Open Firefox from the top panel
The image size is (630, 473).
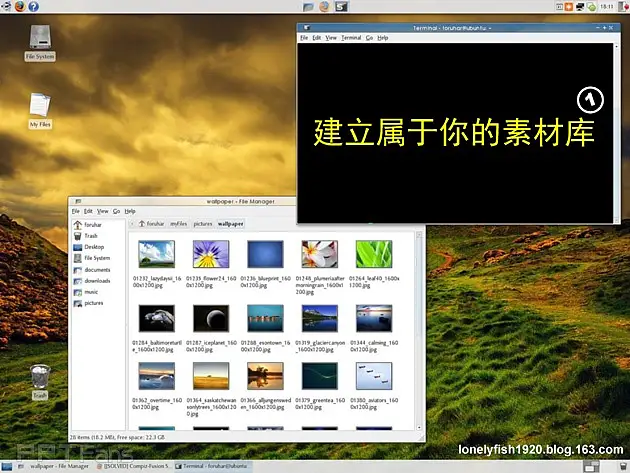tap(18, 6)
